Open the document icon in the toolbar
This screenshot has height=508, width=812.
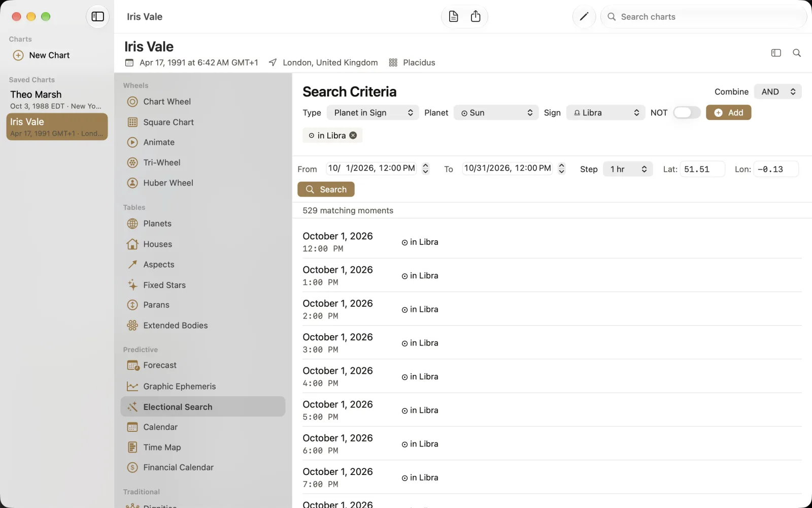pyautogui.click(x=454, y=17)
